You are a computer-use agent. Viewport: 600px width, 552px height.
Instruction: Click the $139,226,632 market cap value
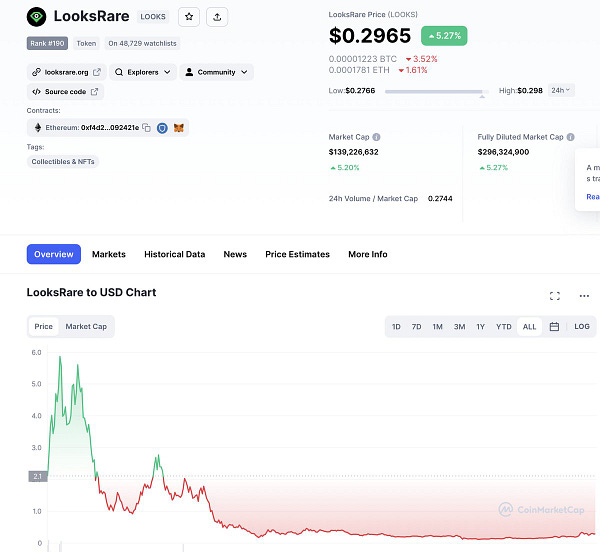coord(353,152)
